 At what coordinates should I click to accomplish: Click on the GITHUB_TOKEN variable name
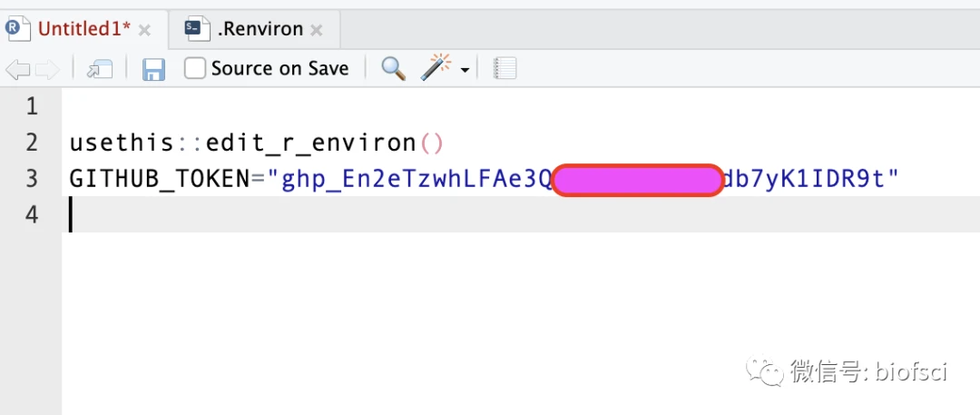[158, 180]
